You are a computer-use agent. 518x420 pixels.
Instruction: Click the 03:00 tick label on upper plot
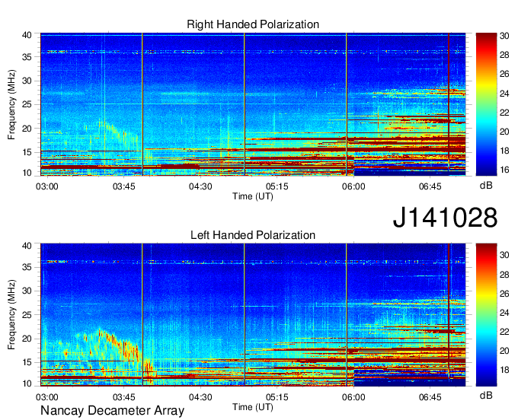click(x=47, y=186)
